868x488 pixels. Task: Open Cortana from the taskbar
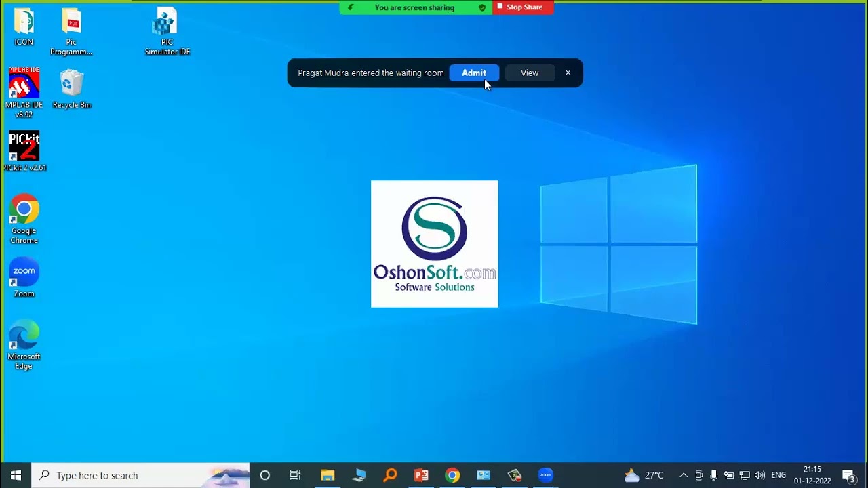265,475
